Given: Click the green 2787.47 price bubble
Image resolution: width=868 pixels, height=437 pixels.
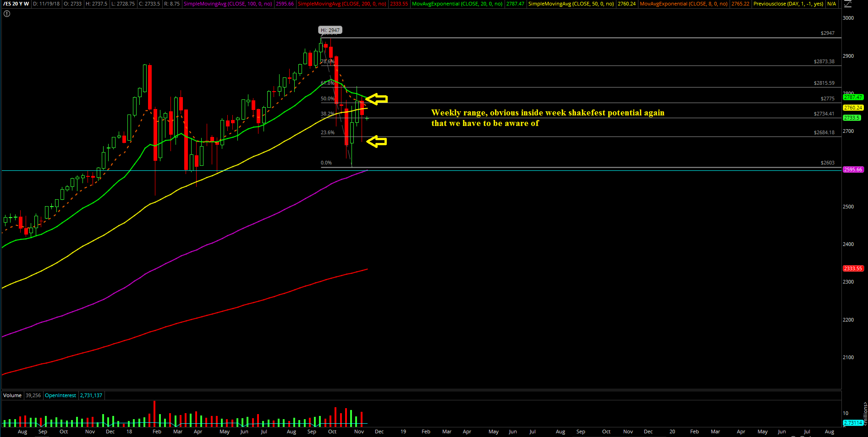Looking at the screenshot, I should click(x=853, y=97).
